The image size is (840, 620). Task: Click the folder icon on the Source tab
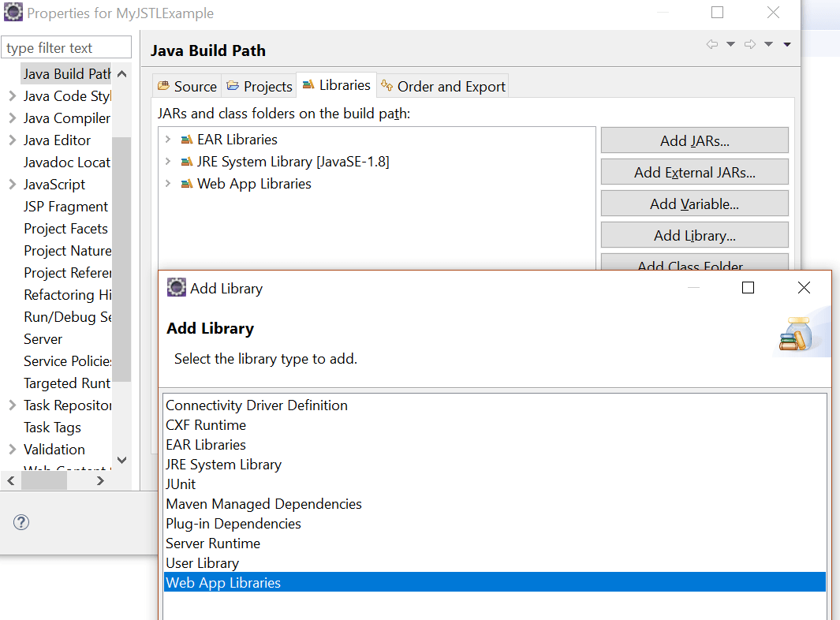tap(166, 85)
